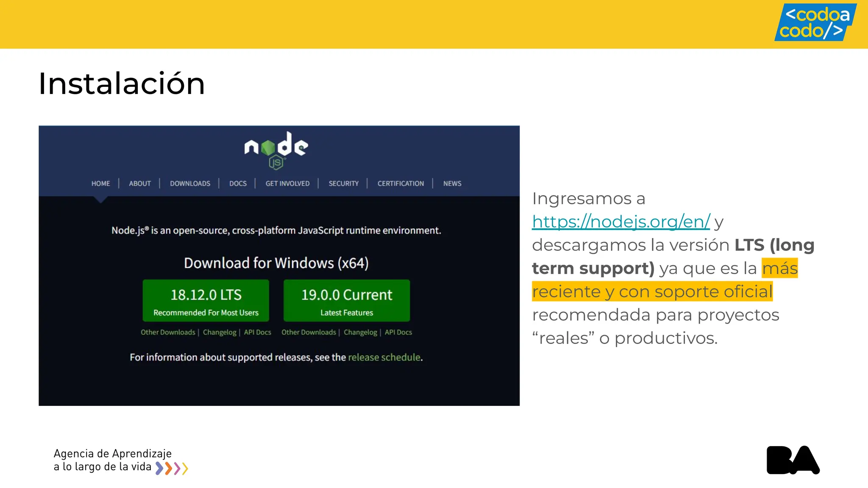Image resolution: width=868 pixels, height=488 pixels.
Task: Open the ABOUT nav item
Action: pyautogui.click(x=140, y=183)
